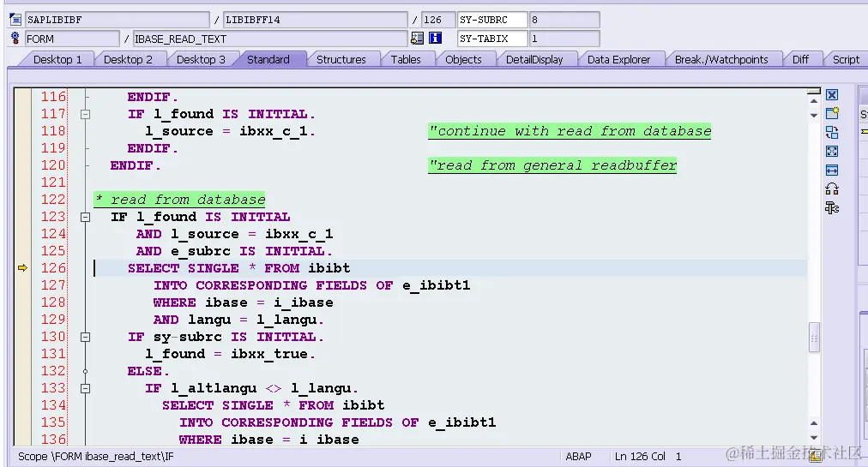Click the blue information icon
Screen dimensions: 868x467
pos(436,39)
